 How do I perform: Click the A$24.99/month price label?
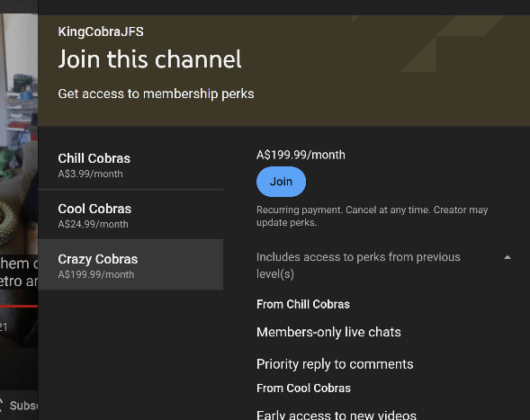[x=93, y=224]
